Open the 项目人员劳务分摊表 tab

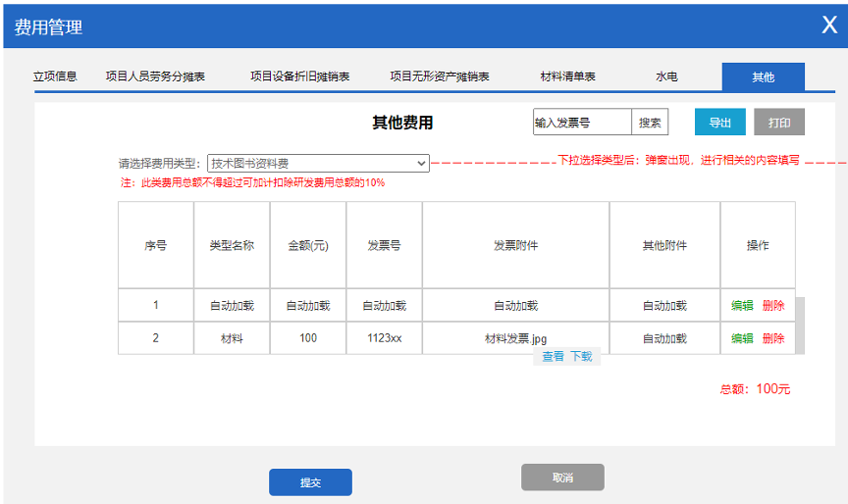click(x=155, y=76)
